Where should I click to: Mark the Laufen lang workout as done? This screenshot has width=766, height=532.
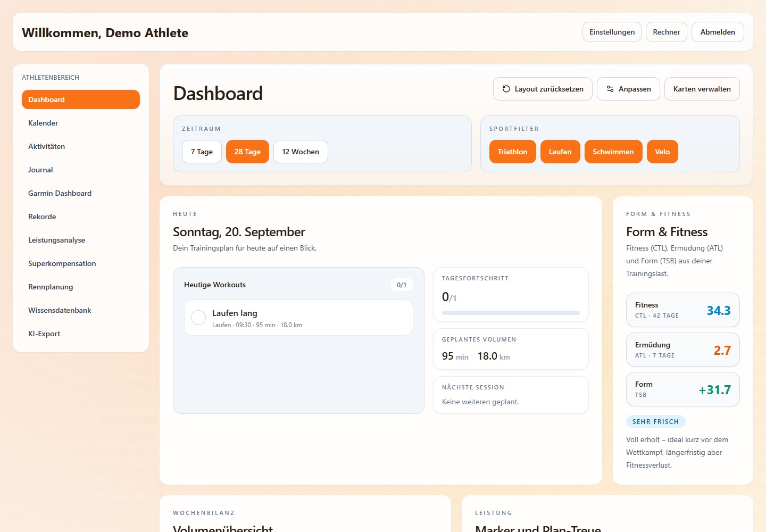pyautogui.click(x=198, y=318)
